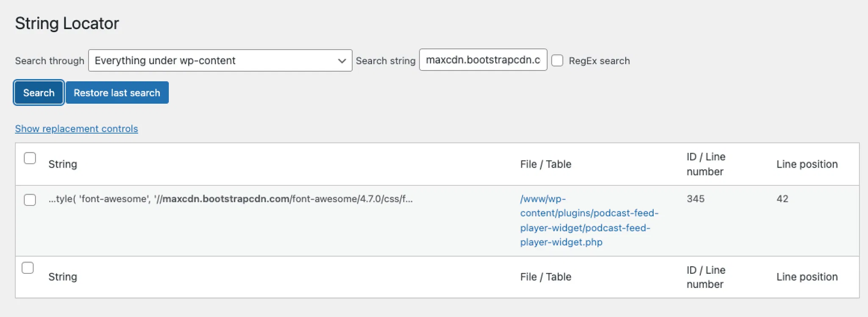This screenshot has height=317, width=868.
Task: Click the Search string input field
Action: (482, 60)
